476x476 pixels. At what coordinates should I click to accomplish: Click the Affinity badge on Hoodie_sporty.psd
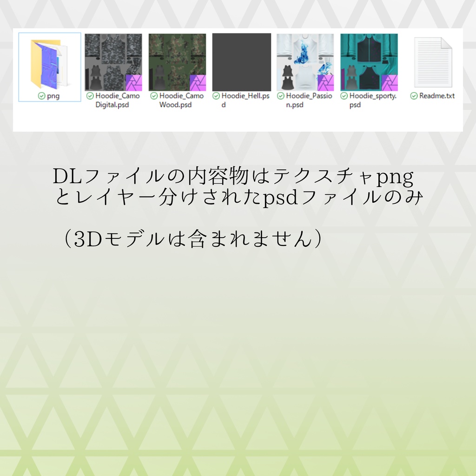pos(391,82)
